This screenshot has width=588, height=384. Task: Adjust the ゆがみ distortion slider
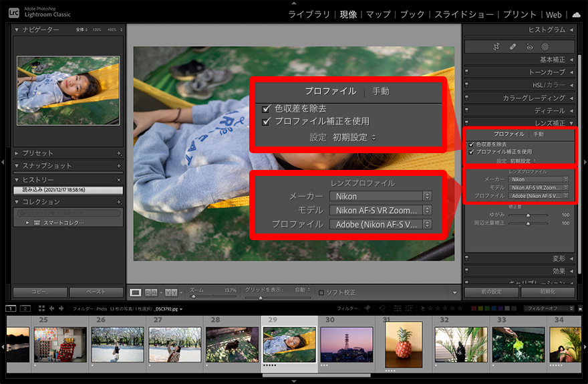tap(528, 215)
